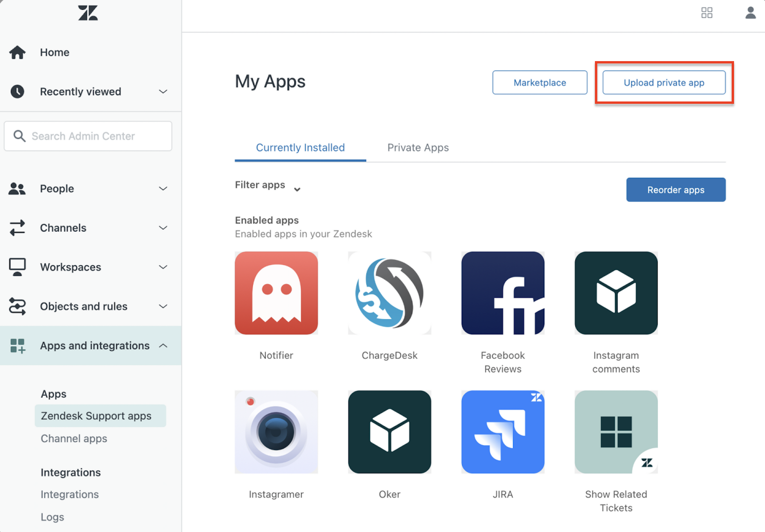Click the Apps subsection heading in sidebar
765x532 pixels.
click(x=53, y=394)
